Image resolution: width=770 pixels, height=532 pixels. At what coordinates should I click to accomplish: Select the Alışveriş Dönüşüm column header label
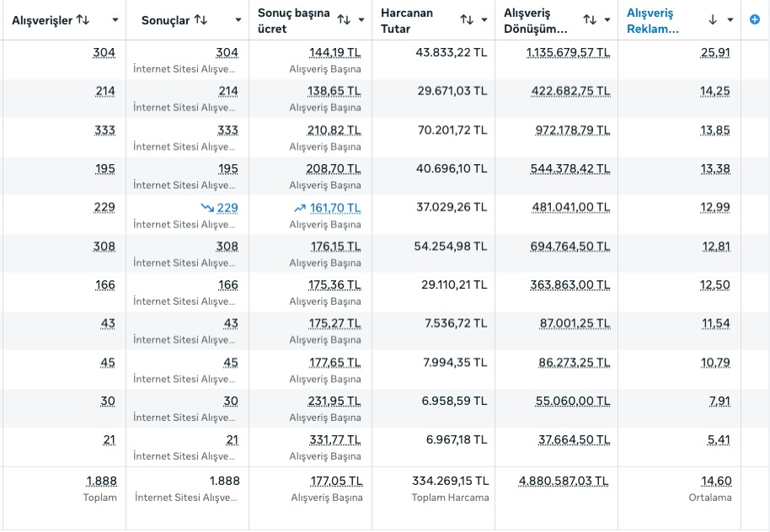click(536, 20)
